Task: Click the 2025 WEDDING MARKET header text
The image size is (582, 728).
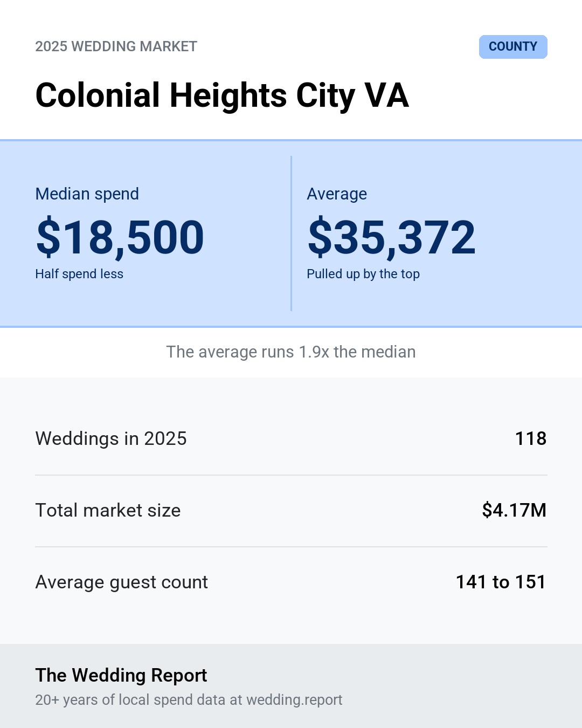Action: coord(116,46)
